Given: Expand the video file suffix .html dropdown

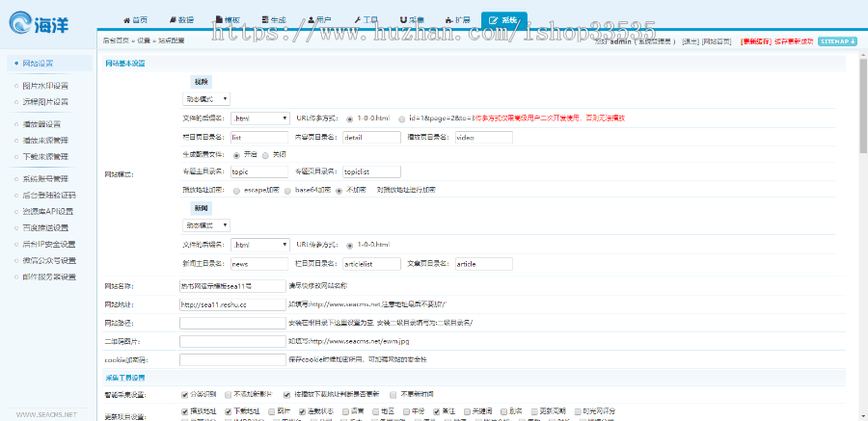Looking at the screenshot, I should 260,118.
